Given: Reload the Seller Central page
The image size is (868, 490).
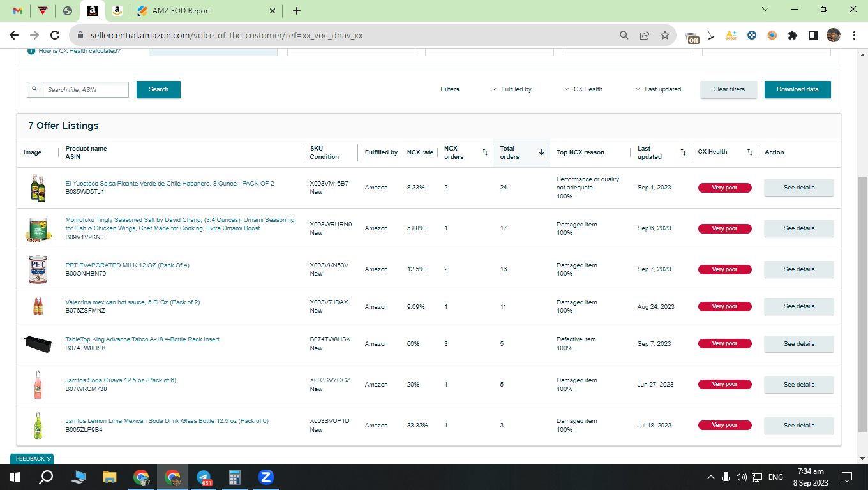Looking at the screenshot, I should pos(55,35).
